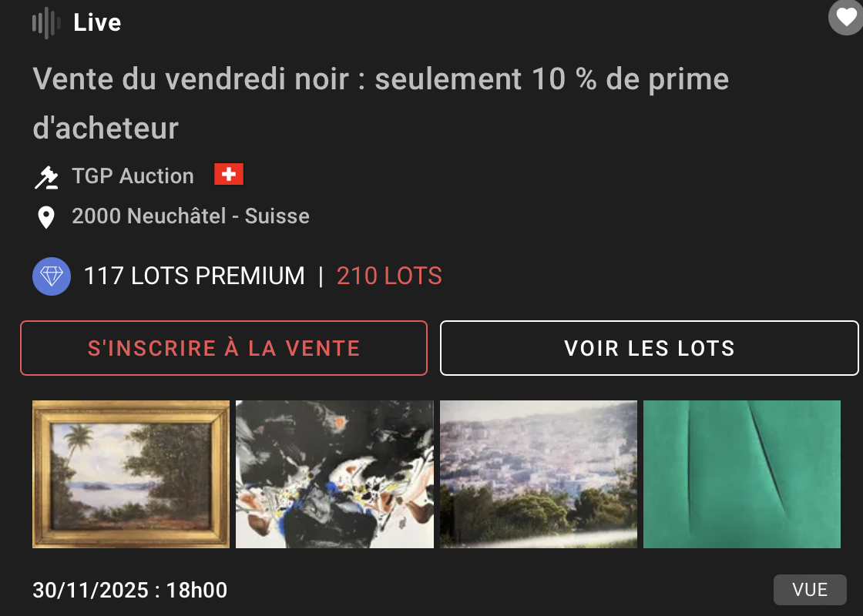Click the Live audio waveform icon
This screenshot has width=863, height=616.
46,22
